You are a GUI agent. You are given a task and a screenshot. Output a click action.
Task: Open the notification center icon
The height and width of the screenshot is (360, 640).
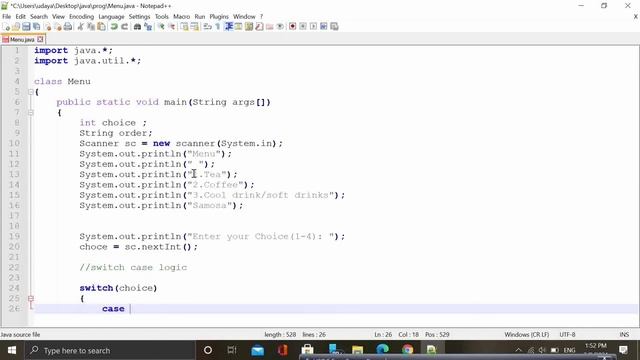tap(623, 350)
